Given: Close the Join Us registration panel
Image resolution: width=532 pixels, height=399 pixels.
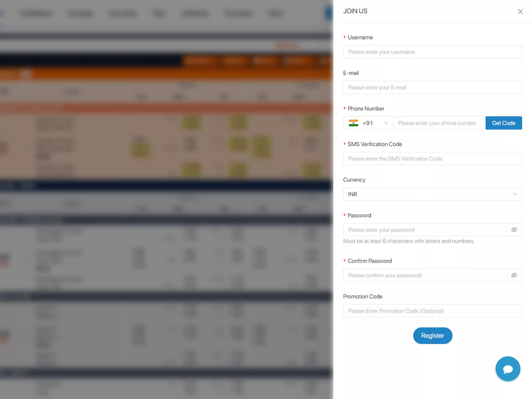Looking at the screenshot, I should pos(520,11).
